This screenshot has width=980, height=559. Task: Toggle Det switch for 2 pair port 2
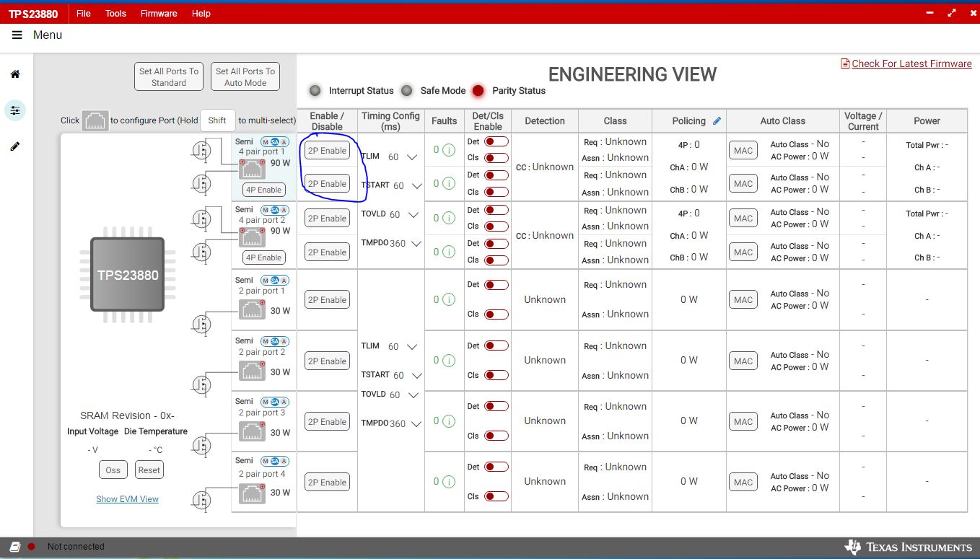[496, 345]
